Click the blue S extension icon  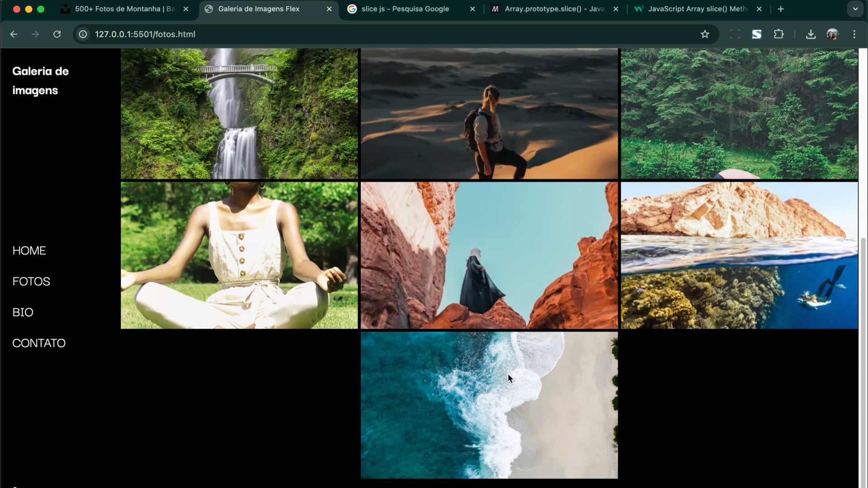pyautogui.click(x=756, y=34)
